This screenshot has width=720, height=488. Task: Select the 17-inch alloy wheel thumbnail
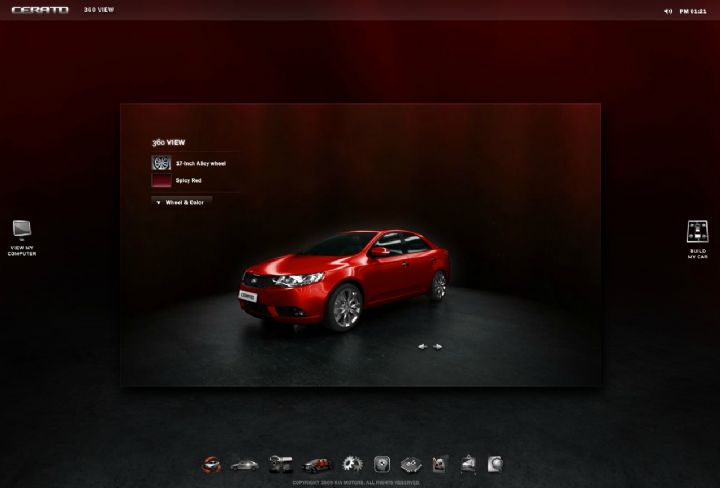click(x=161, y=163)
